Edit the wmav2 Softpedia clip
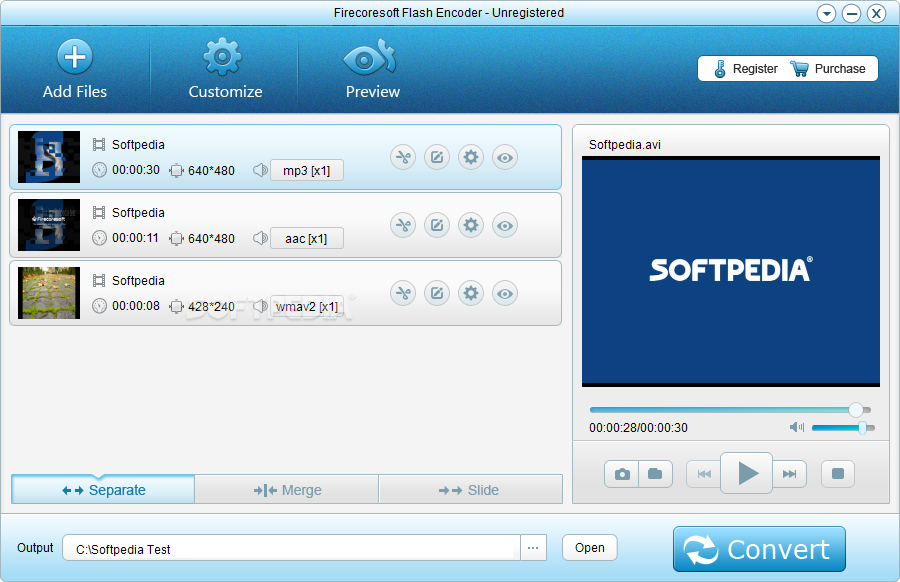The height and width of the screenshot is (582, 900). pos(437,293)
